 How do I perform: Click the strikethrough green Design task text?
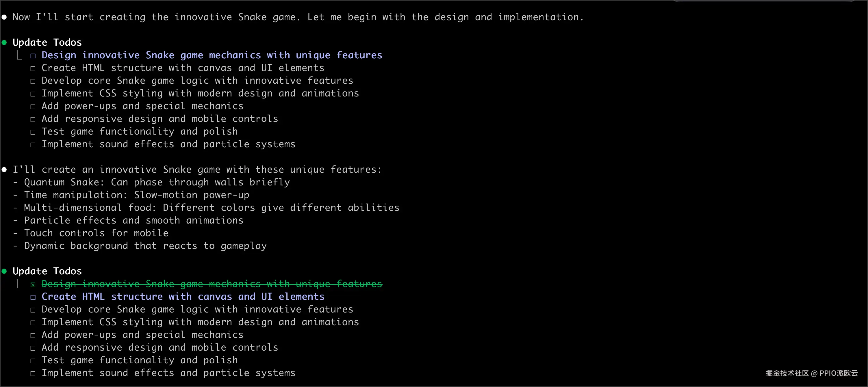click(212, 284)
